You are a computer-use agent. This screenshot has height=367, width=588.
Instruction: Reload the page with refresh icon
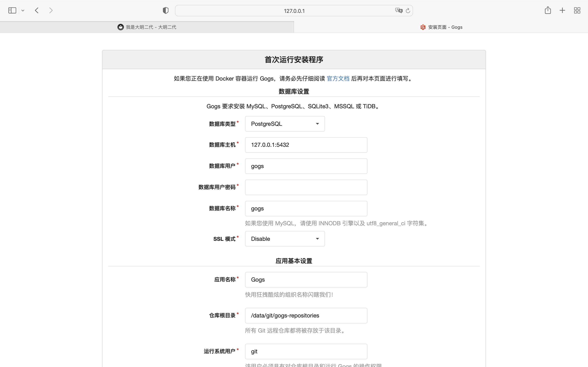coord(408,10)
